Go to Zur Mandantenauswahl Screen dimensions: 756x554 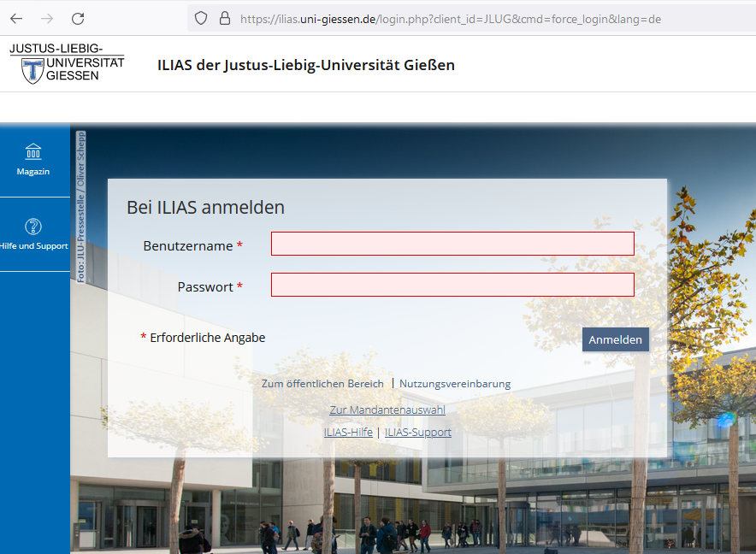pyautogui.click(x=387, y=410)
